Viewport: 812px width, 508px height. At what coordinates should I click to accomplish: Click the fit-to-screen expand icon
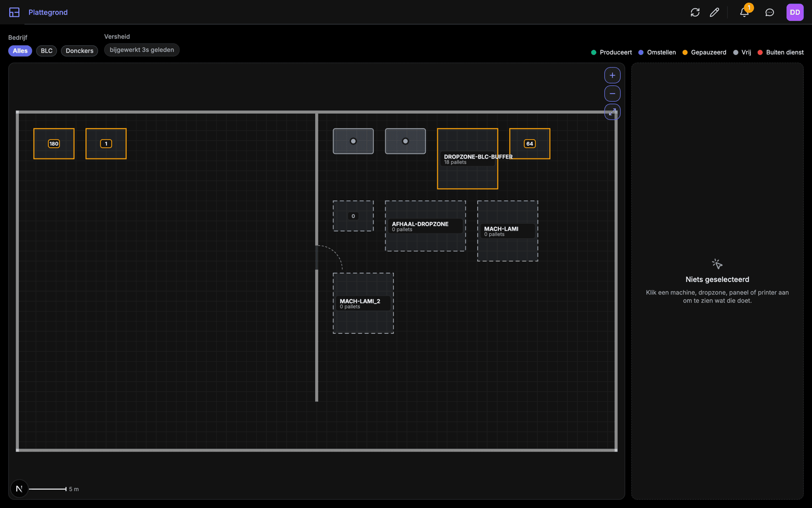613,112
